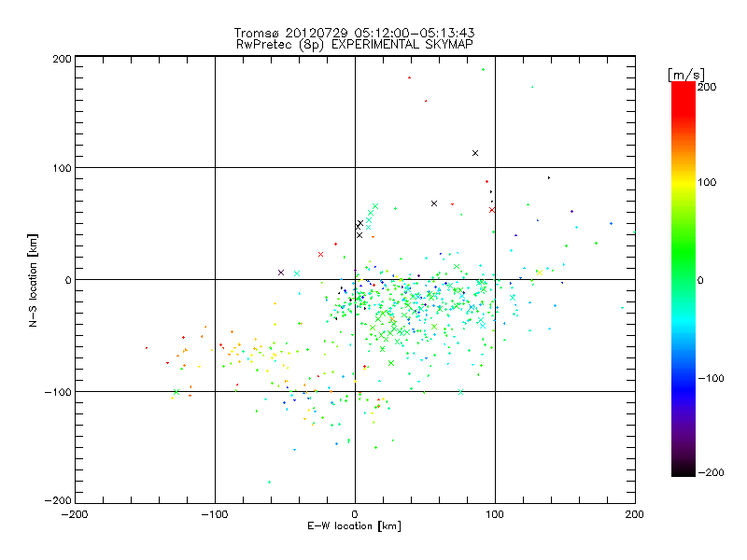
Task: Click the "100" label beside the colorbar
Action: [707, 182]
